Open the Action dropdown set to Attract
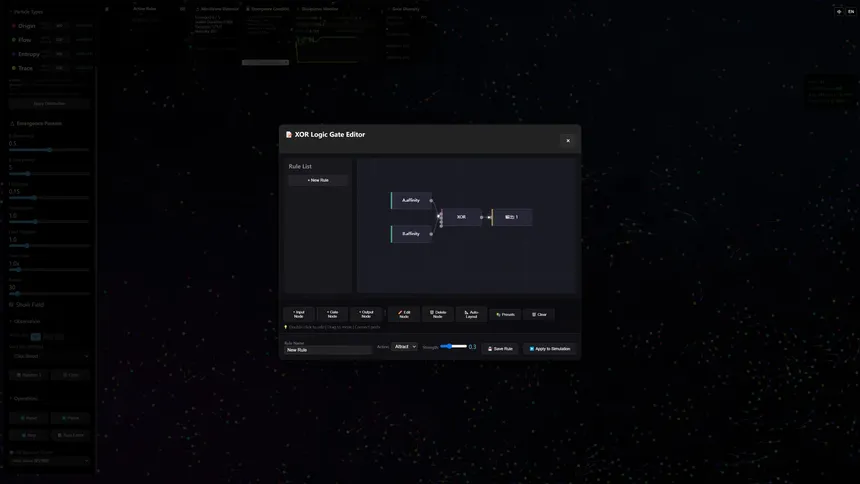860x484 pixels. tap(404, 347)
